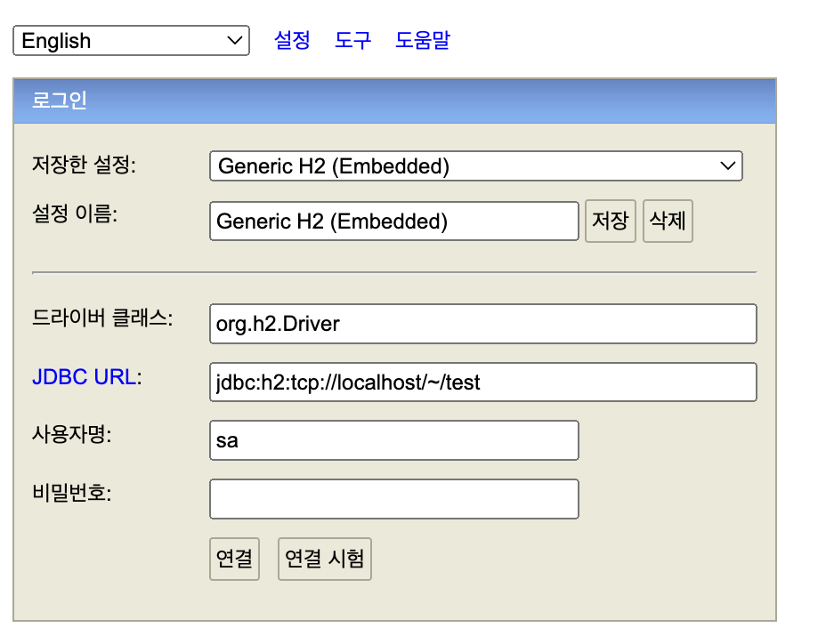The image size is (826, 644).
Task: Click inside the 설정 이름 name field
Action: pyautogui.click(x=393, y=221)
